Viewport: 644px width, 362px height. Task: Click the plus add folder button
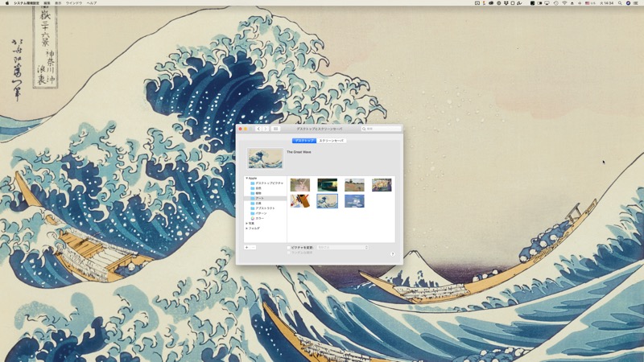(x=247, y=247)
